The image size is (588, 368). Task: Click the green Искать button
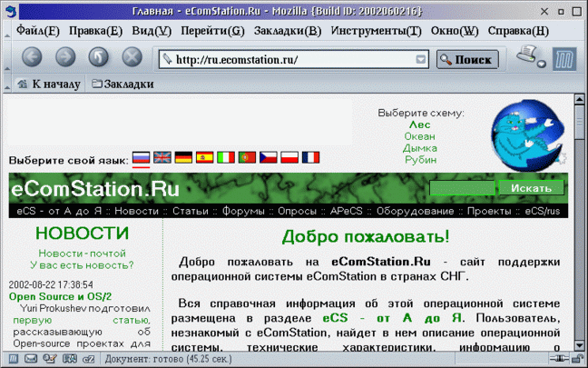pyautogui.click(x=530, y=188)
